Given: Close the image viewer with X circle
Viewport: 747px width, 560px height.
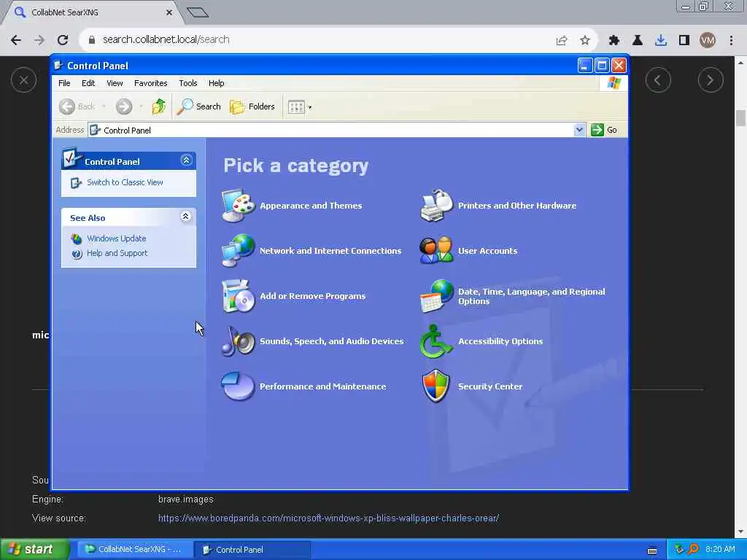Looking at the screenshot, I should (23, 79).
